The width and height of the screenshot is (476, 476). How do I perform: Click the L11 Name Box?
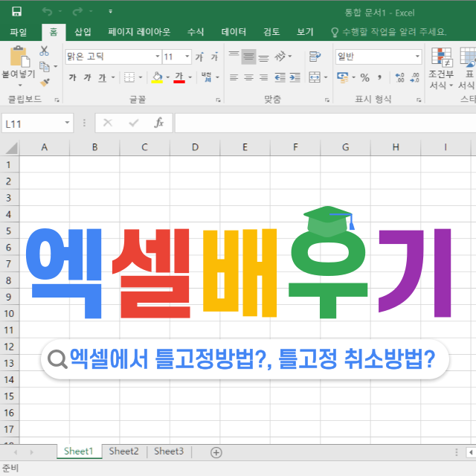coord(38,123)
